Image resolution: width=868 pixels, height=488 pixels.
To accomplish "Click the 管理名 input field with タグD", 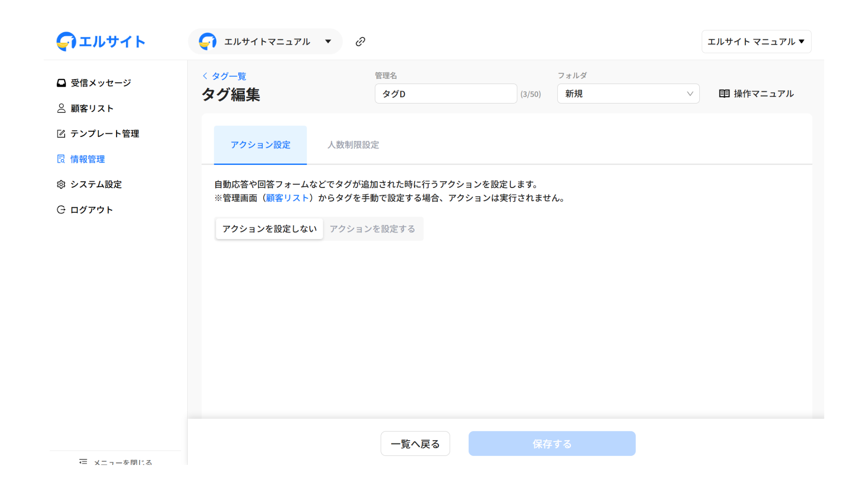I will click(445, 94).
